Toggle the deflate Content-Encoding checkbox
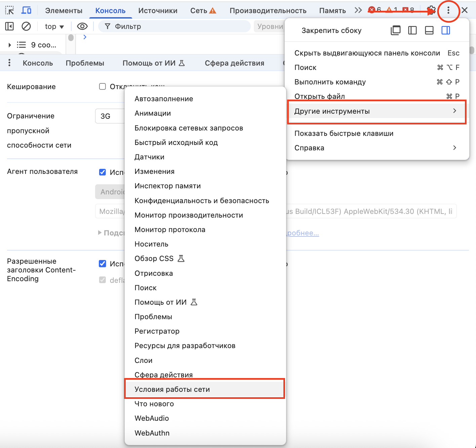This screenshot has width=476, height=448. [103, 280]
